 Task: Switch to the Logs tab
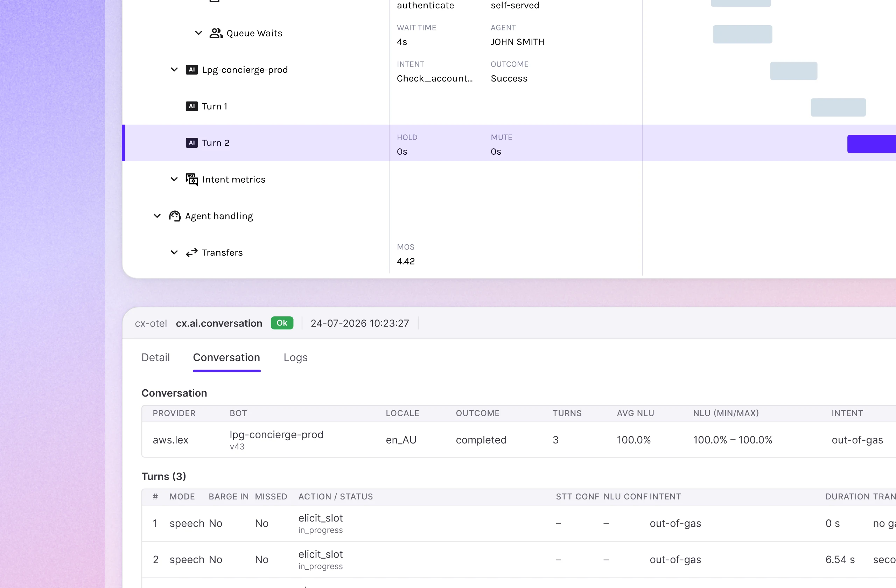click(x=295, y=357)
